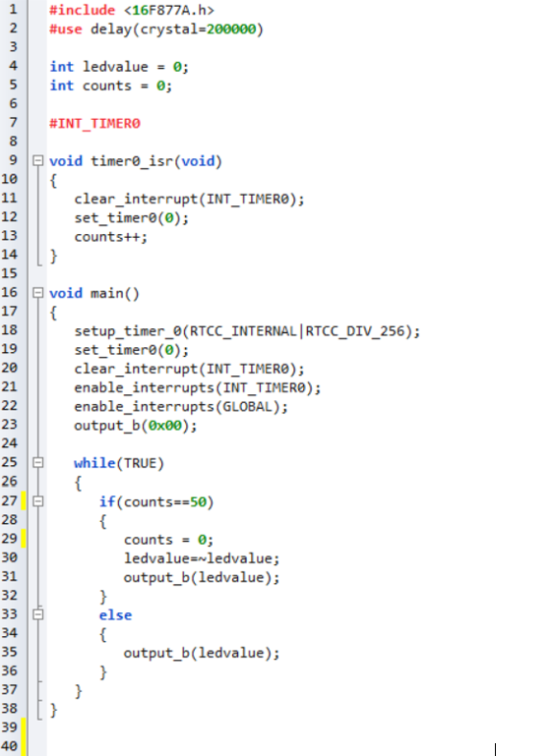Viewport: 552px width, 756px height.
Task: Click output_b(ledvalue) on line 31
Action: point(202,577)
